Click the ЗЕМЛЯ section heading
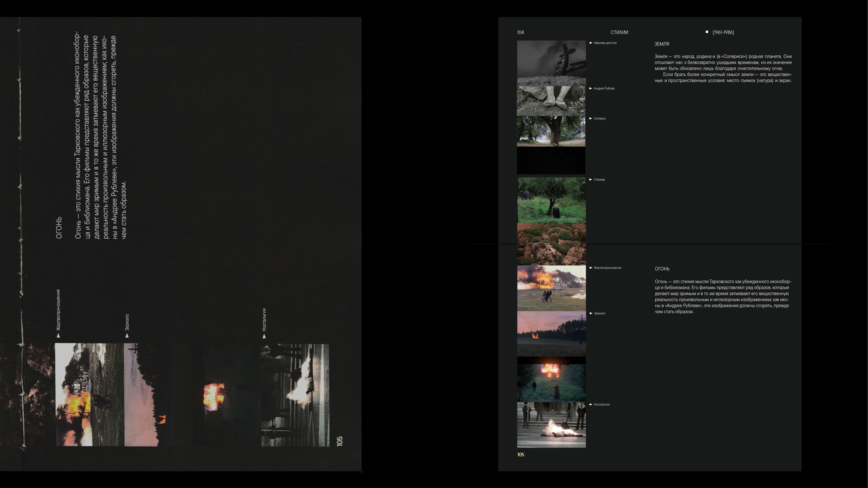868x488 pixels. tap(662, 44)
